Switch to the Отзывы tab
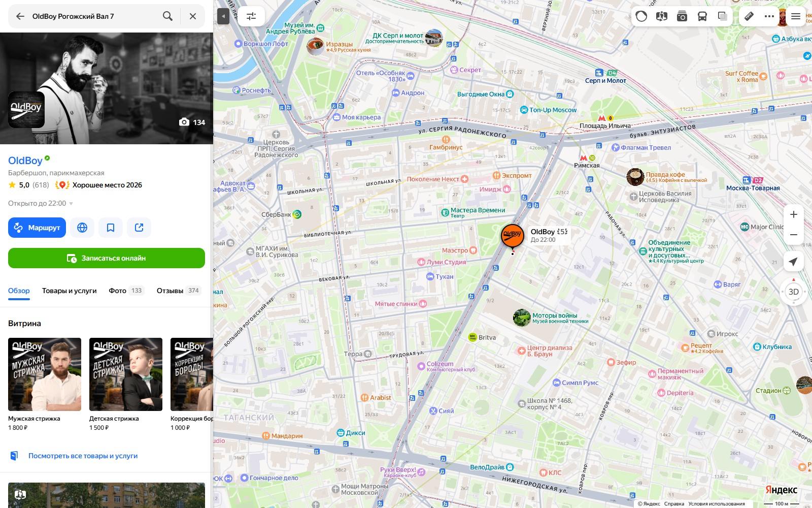The width and height of the screenshot is (812, 508). (179, 291)
